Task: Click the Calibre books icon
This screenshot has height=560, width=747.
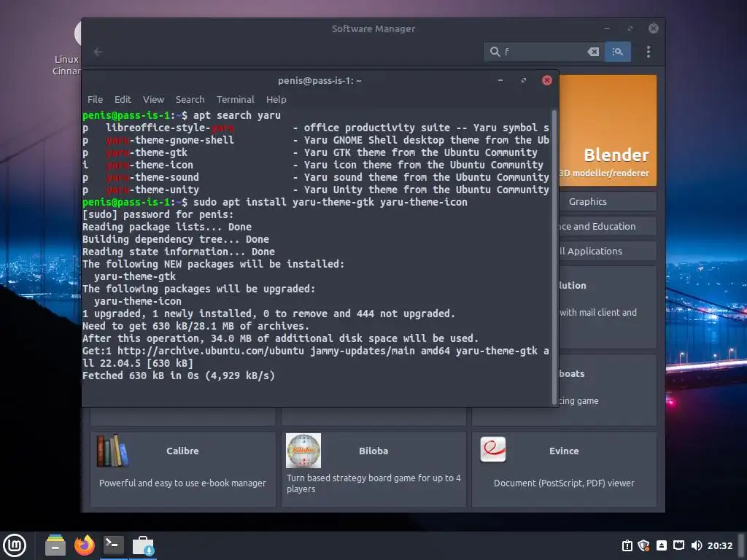Action: tap(112, 451)
